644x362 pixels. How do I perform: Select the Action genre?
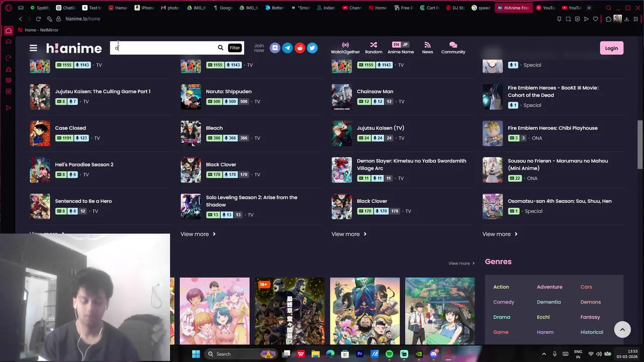pos(501,287)
